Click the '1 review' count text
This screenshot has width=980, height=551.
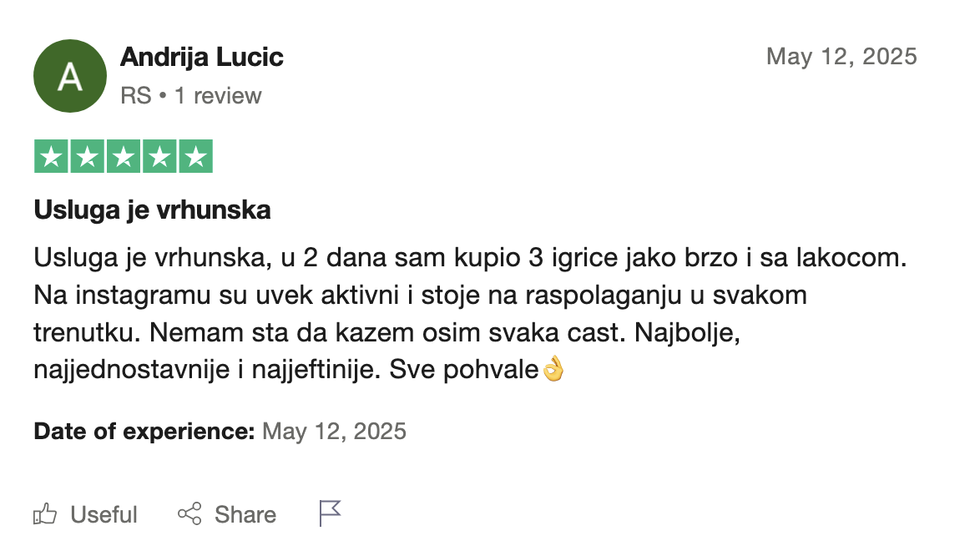[x=218, y=96]
